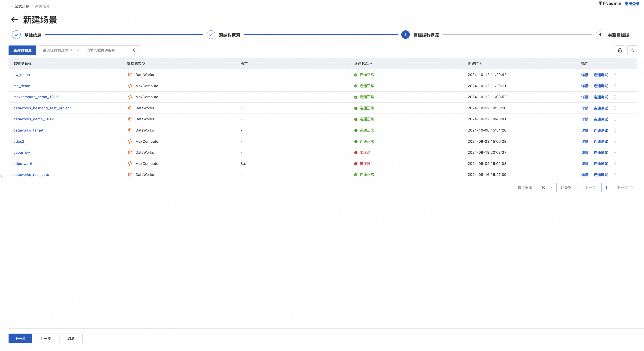644x351 pixels.
Task: Click 上一步 button at the bottom
Action: coord(46,338)
